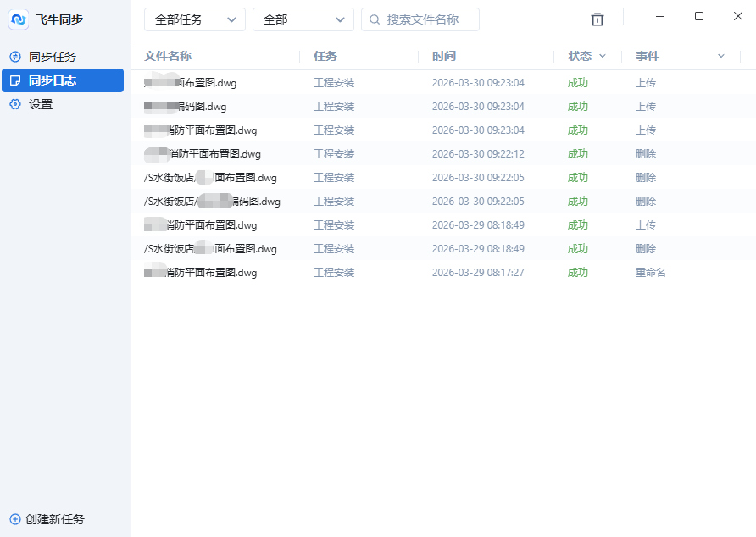Open the 同步任务 sidebar item
This screenshot has width=756, height=537.
[63, 57]
